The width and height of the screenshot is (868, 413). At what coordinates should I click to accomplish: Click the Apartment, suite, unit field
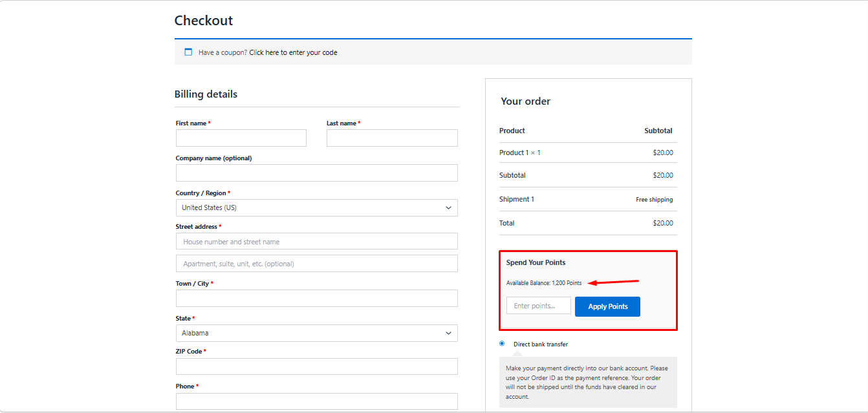317,263
